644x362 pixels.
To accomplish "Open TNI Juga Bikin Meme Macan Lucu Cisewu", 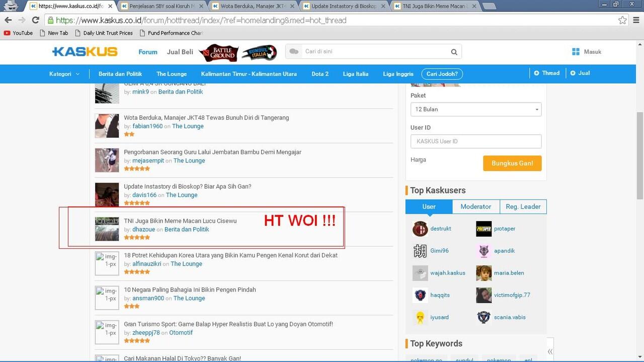I will click(180, 221).
